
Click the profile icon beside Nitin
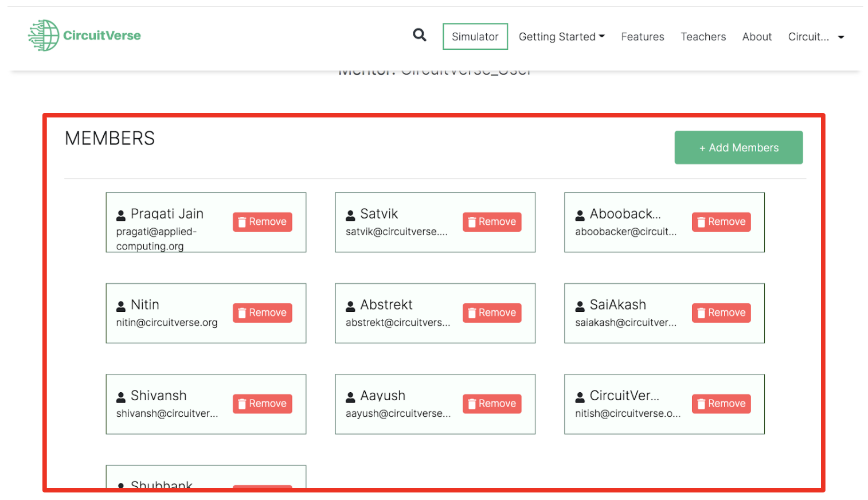pos(121,306)
